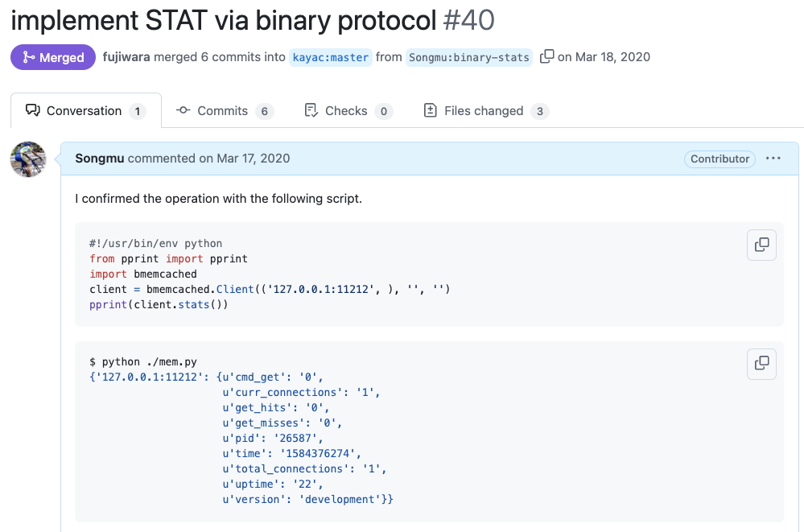This screenshot has height=532, width=804.
Task: Go to the Songmu:binary-stats head branch
Action: [x=469, y=57]
